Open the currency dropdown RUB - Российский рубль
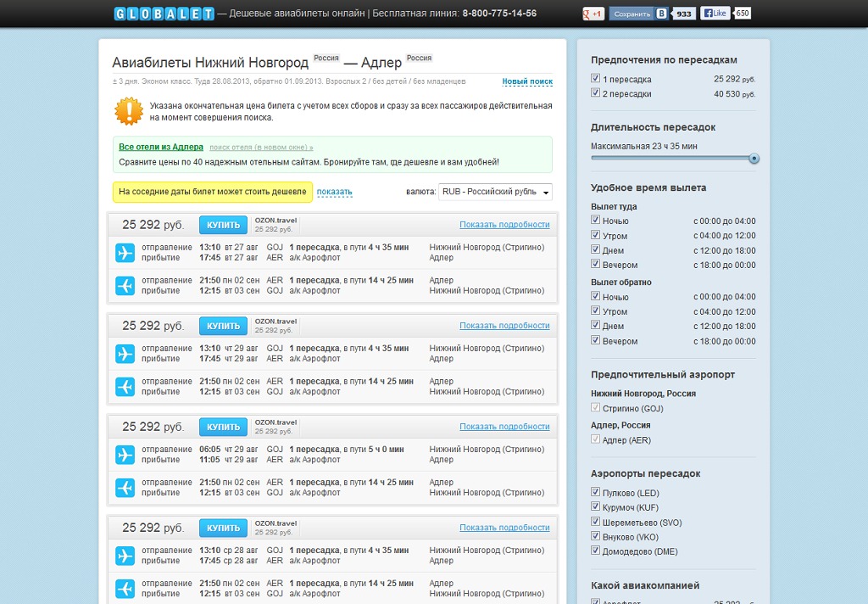The width and height of the screenshot is (868, 604). (x=495, y=193)
